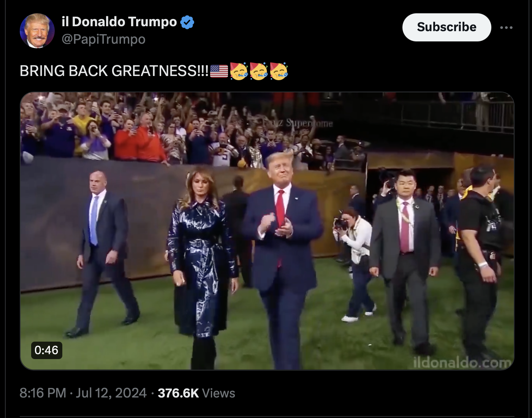Click the blue verified checkmark badge
Screen dimensions: 532x418
coord(187,22)
